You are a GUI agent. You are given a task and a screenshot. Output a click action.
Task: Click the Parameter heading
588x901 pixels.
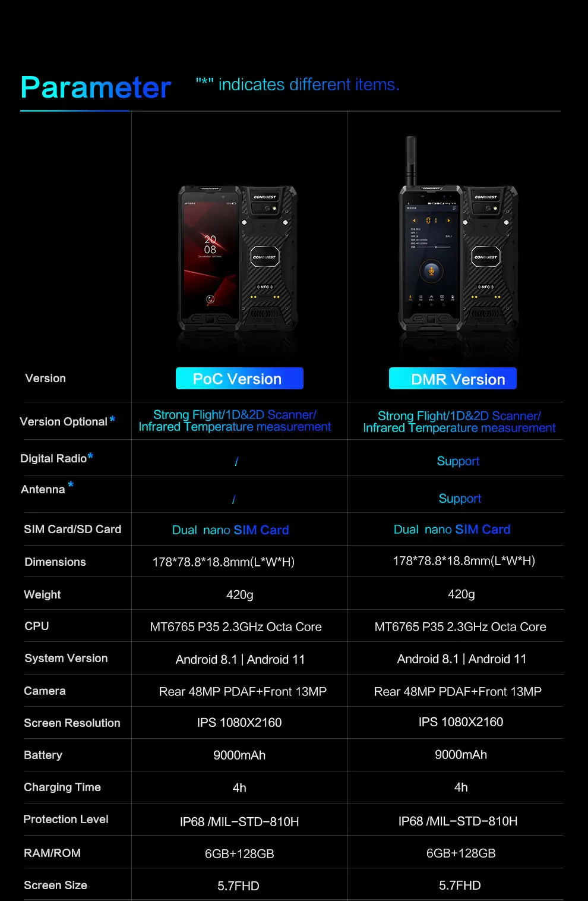point(96,87)
